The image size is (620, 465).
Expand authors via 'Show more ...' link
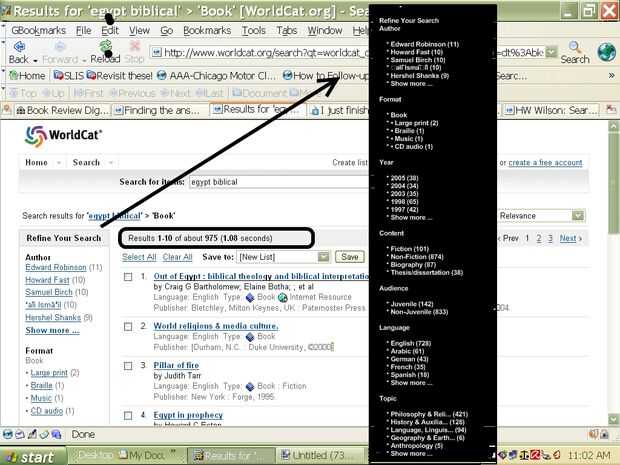coord(52,330)
